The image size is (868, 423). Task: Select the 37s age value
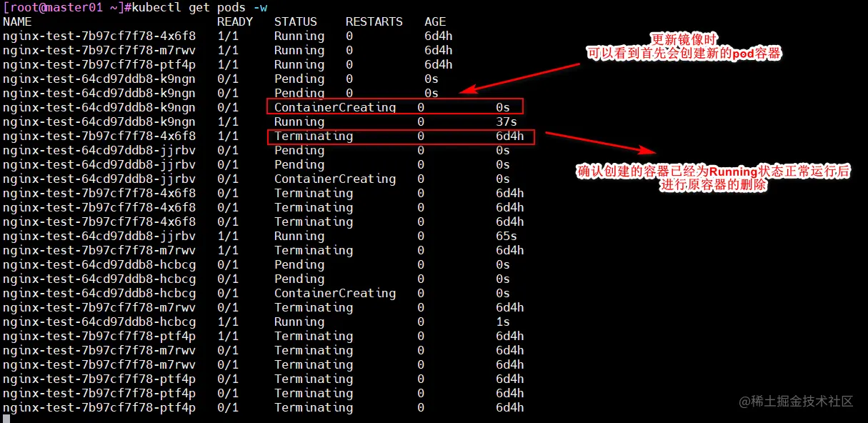tap(507, 121)
